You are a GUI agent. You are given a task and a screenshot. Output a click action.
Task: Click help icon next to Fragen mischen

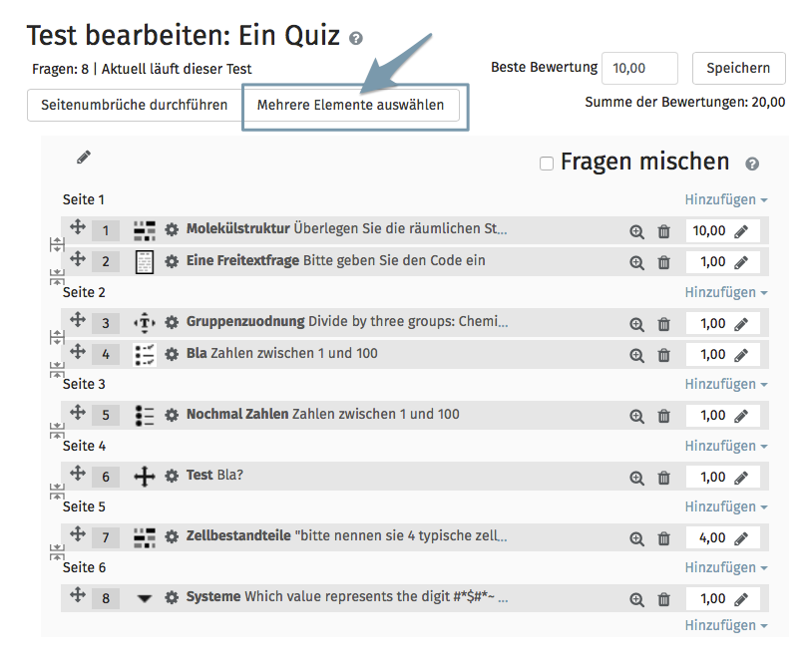(752, 165)
